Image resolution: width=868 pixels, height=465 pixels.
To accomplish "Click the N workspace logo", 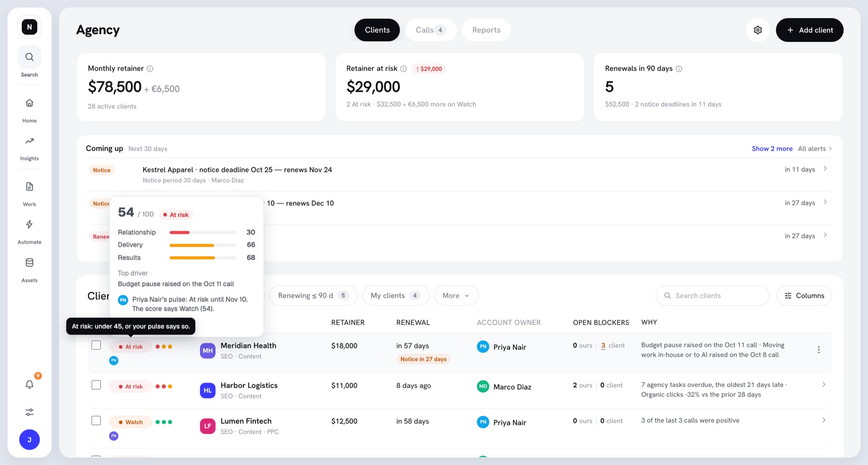I will click(30, 27).
